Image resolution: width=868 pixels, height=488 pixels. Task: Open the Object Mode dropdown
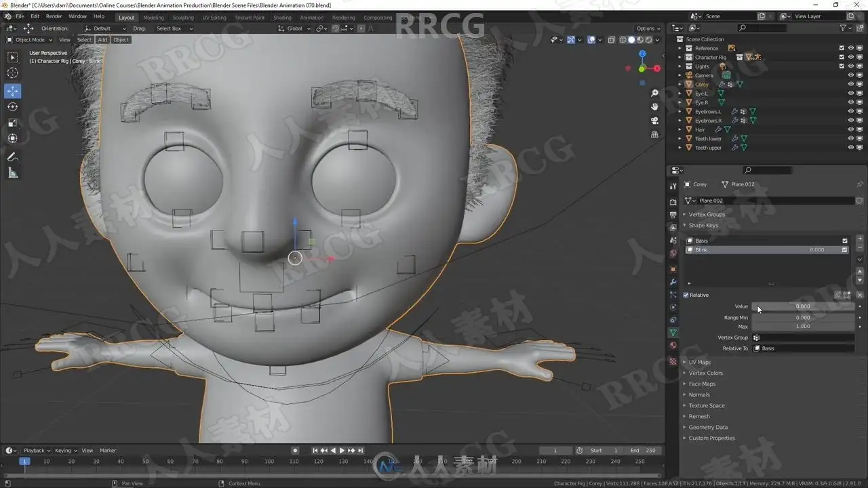(29, 39)
